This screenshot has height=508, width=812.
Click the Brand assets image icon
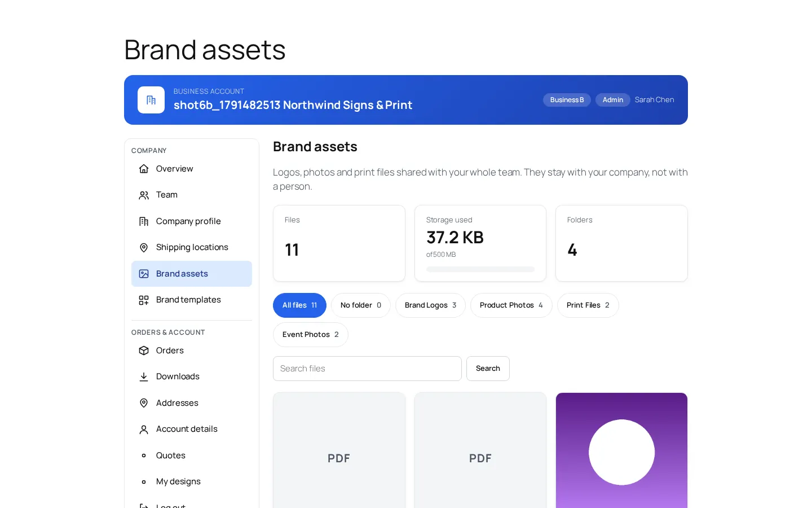point(144,274)
